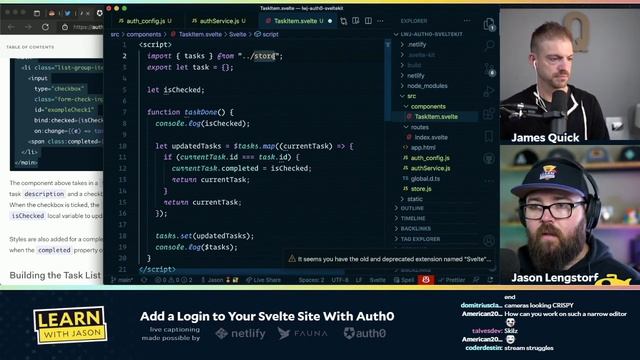This screenshot has width=640, height=360.
Task: Click the sync changes icon in the status bar
Action: point(144,280)
